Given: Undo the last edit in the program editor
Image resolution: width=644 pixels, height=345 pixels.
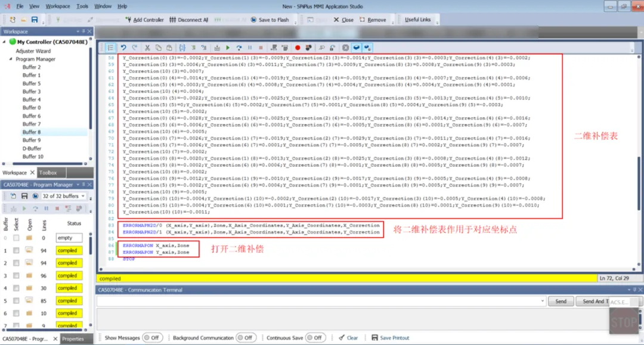Looking at the screenshot, I should 123,48.
